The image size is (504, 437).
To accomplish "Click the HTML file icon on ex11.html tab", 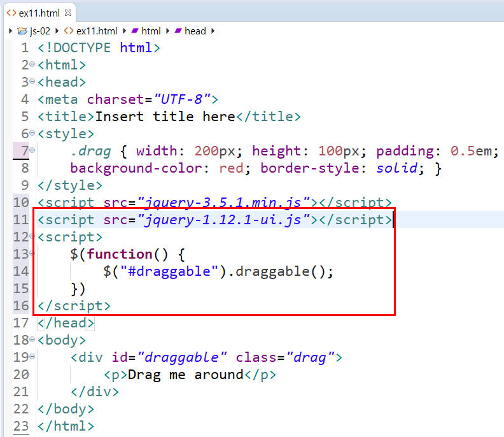I will point(11,13).
